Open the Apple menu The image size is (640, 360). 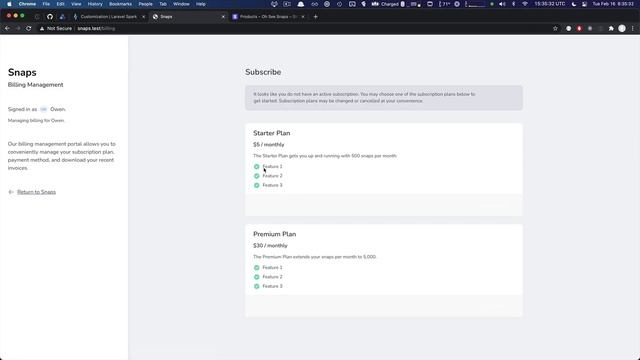tap(9, 4)
